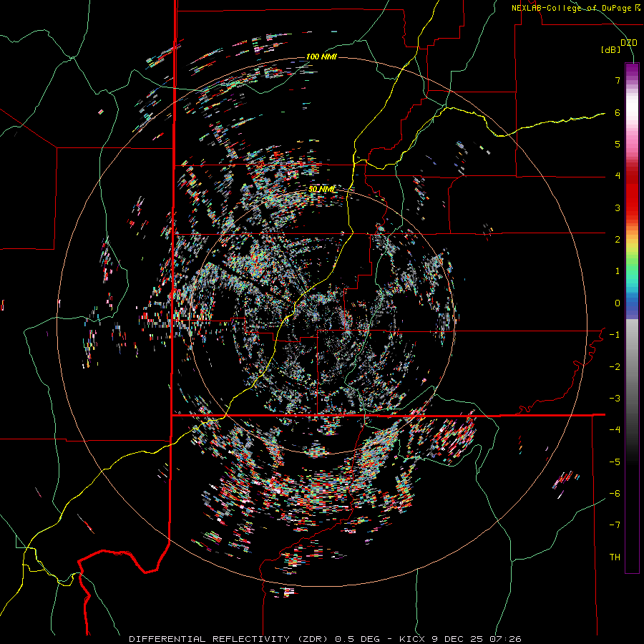Click the 5 dB scale label

click(x=618, y=144)
